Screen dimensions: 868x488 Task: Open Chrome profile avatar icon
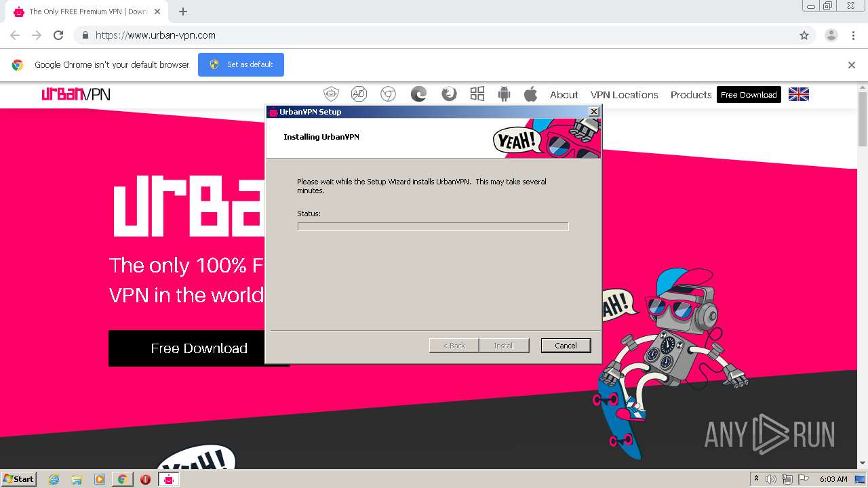click(x=831, y=35)
